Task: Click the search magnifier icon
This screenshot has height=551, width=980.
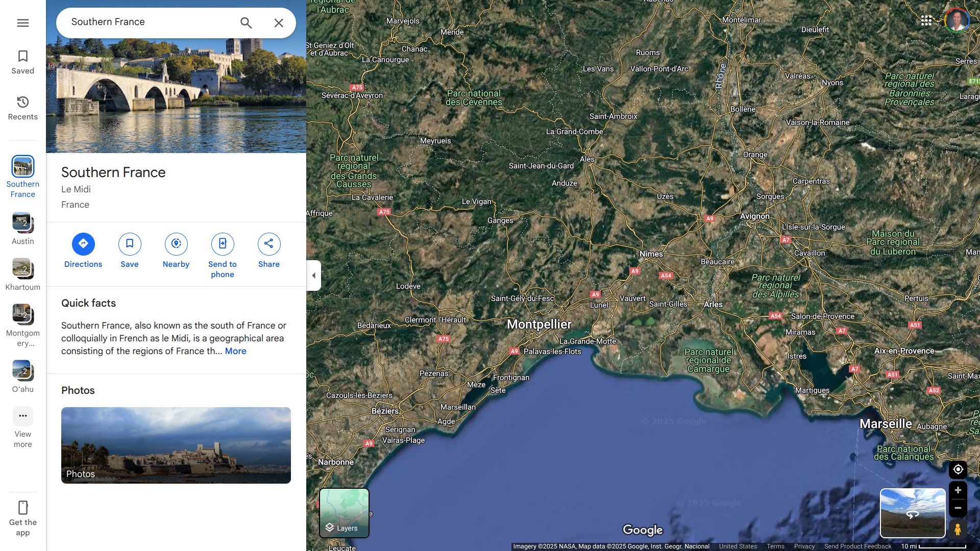Action: tap(246, 23)
